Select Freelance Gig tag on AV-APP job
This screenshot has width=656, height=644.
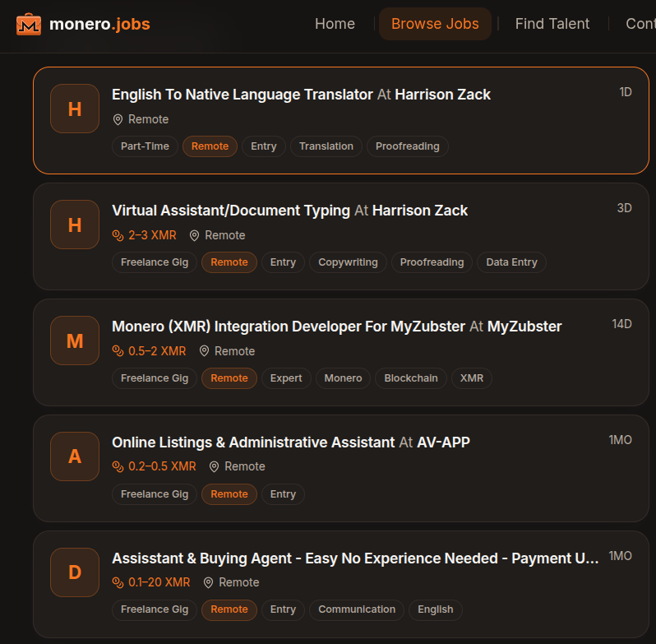[x=155, y=494]
